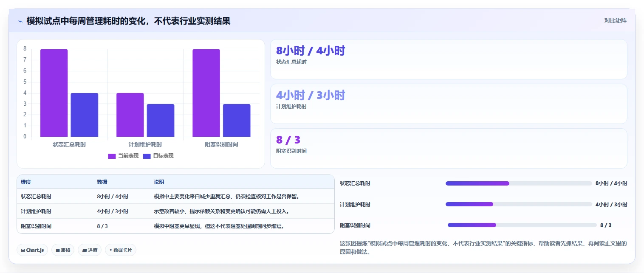The image size is (644, 273).
Task: Select the purple bar for 状态汇总耗时
Action: point(54,93)
